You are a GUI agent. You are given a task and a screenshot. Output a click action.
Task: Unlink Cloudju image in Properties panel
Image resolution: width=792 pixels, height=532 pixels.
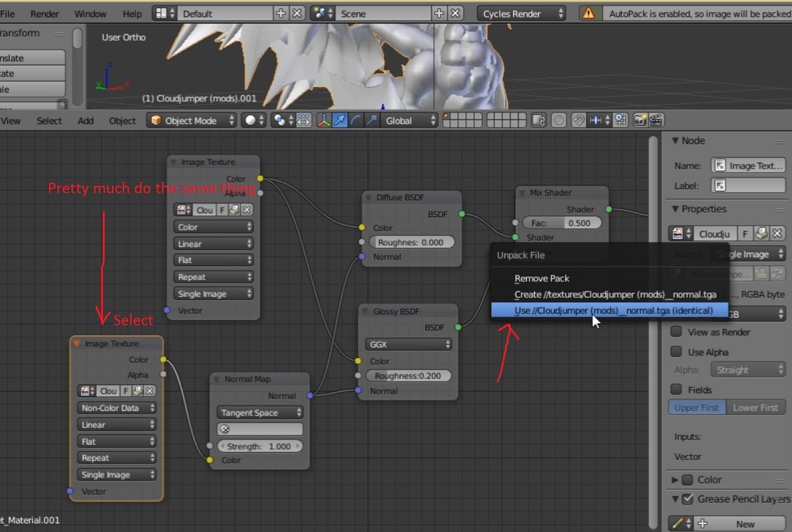point(777,233)
